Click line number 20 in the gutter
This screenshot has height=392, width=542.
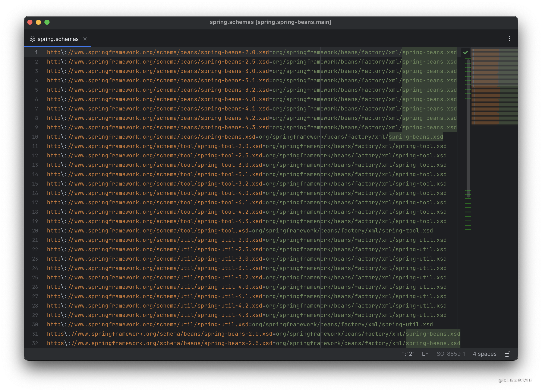point(35,231)
